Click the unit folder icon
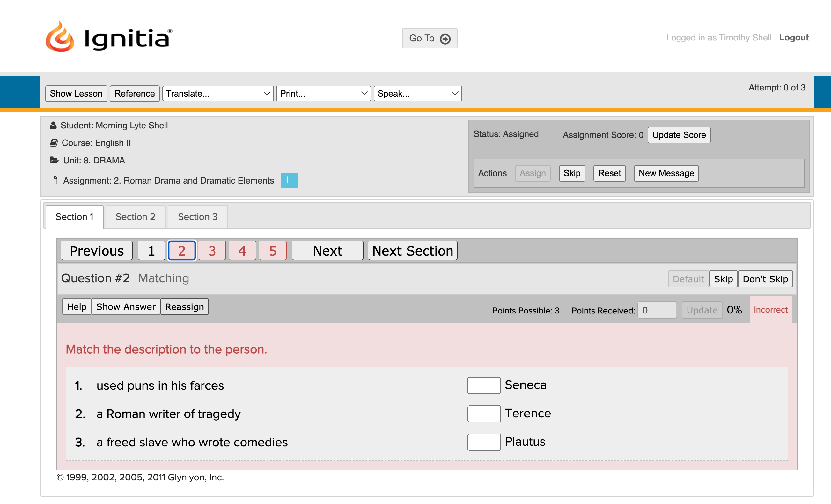Viewport: 831px width, 504px height. point(54,160)
